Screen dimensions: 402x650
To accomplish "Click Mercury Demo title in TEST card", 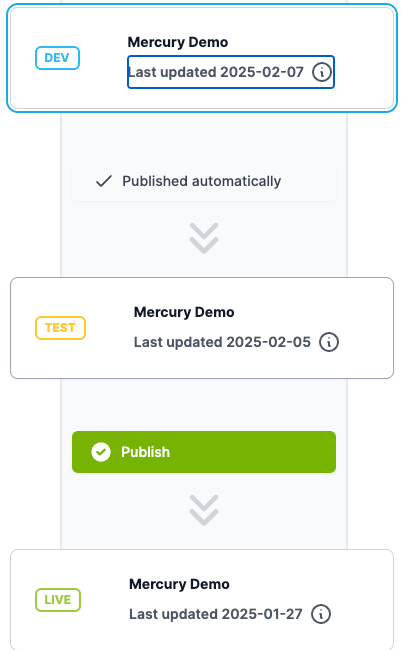I will click(x=184, y=312).
